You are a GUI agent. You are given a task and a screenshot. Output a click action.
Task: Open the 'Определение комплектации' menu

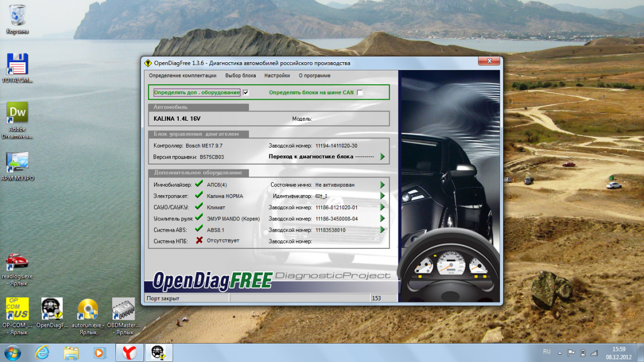tap(182, 76)
